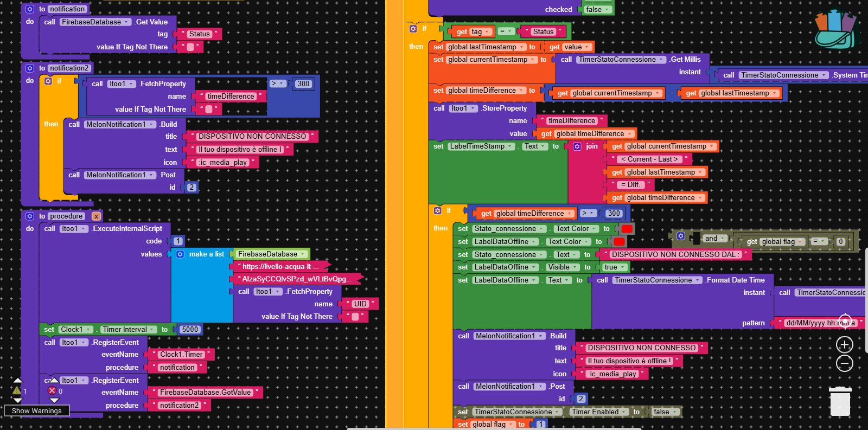Open mutator gear on "to notification2" block
The image size is (868, 430).
pos(30,68)
